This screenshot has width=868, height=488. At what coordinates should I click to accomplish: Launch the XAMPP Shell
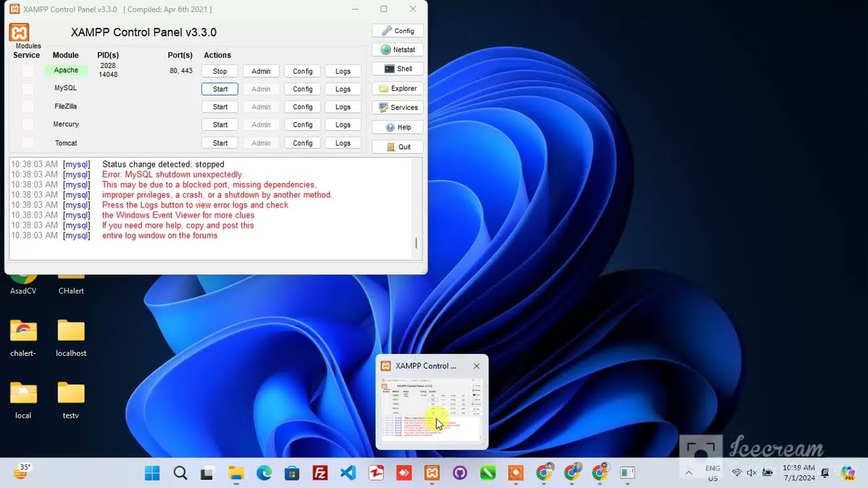coord(397,68)
